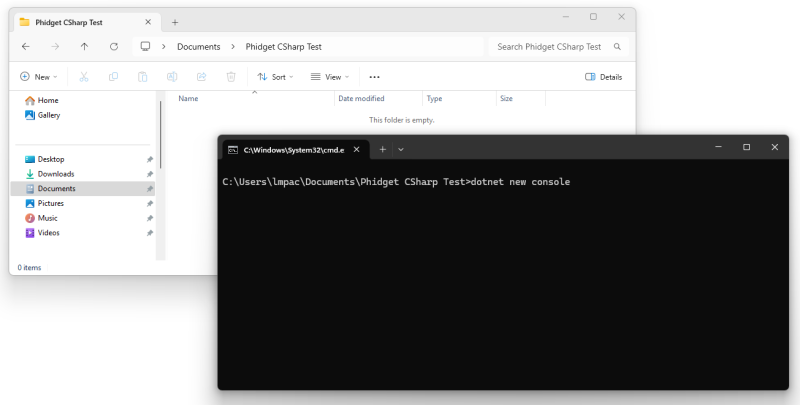This screenshot has height=405, width=800.
Task: Click the Rename icon in Explorer toolbar
Action: pos(172,77)
